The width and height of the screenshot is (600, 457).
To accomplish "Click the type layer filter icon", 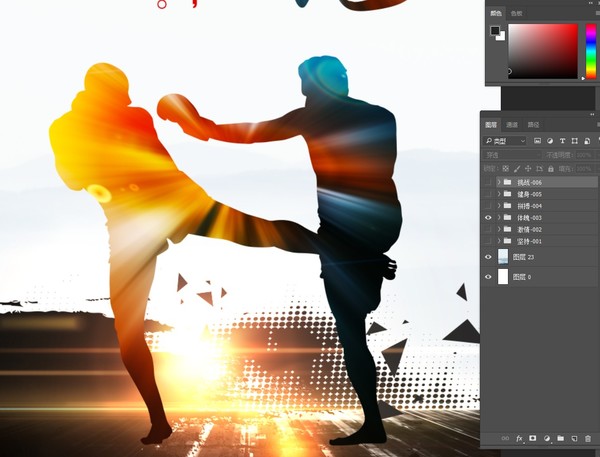I will (x=562, y=141).
